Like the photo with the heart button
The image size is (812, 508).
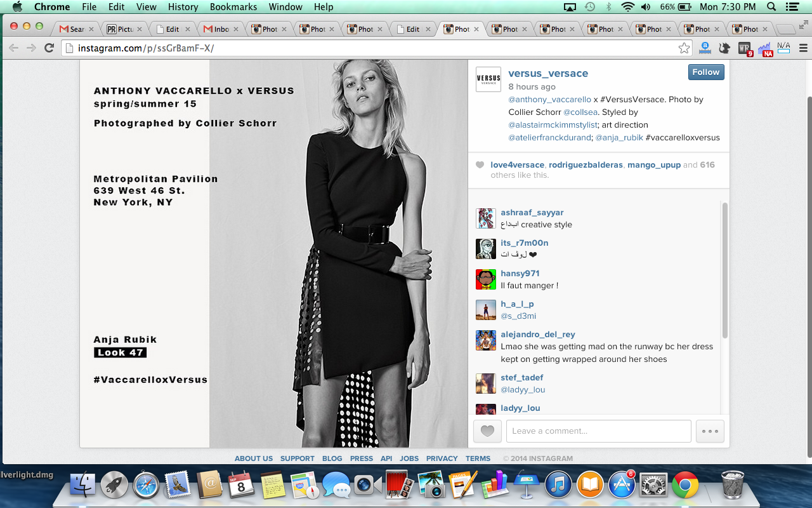pos(487,431)
